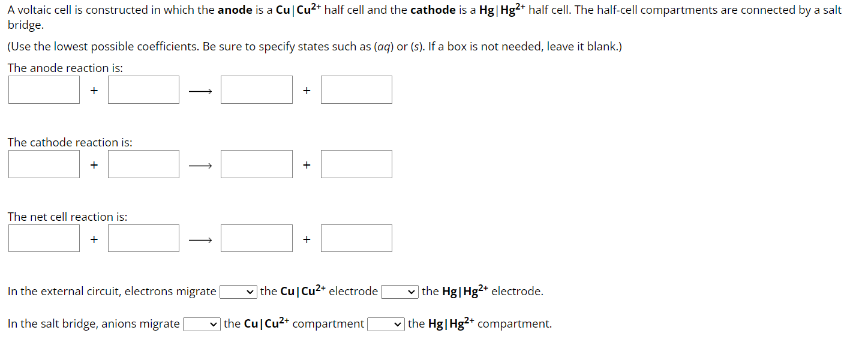Select the last product box under cathode reaction

click(356, 163)
